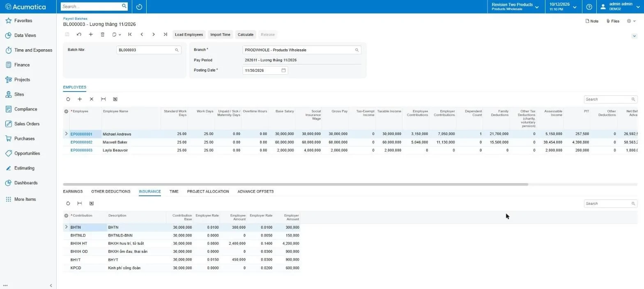644x289 pixels.
Task: Open Employees grid column configuration gear
Action: click(66, 111)
